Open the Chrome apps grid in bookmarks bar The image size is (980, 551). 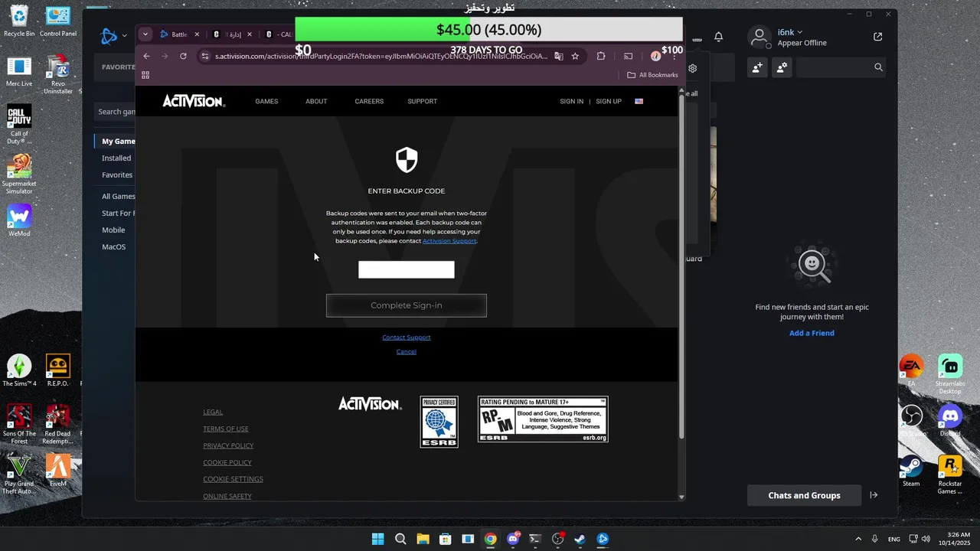(x=145, y=75)
